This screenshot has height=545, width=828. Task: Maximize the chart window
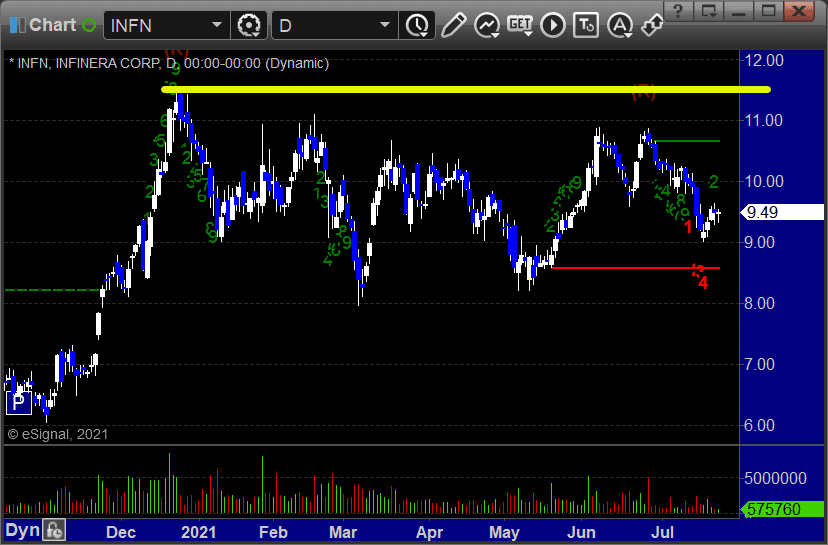click(768, 10)
